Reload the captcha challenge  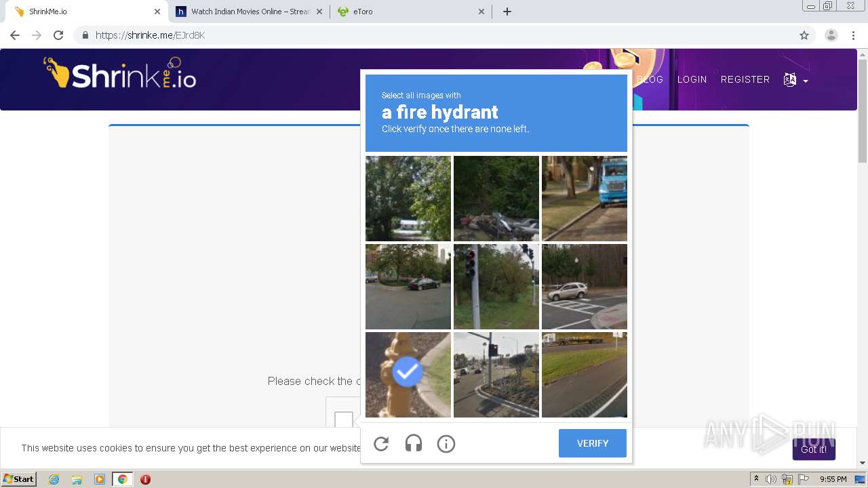click(x=381, y=444)
